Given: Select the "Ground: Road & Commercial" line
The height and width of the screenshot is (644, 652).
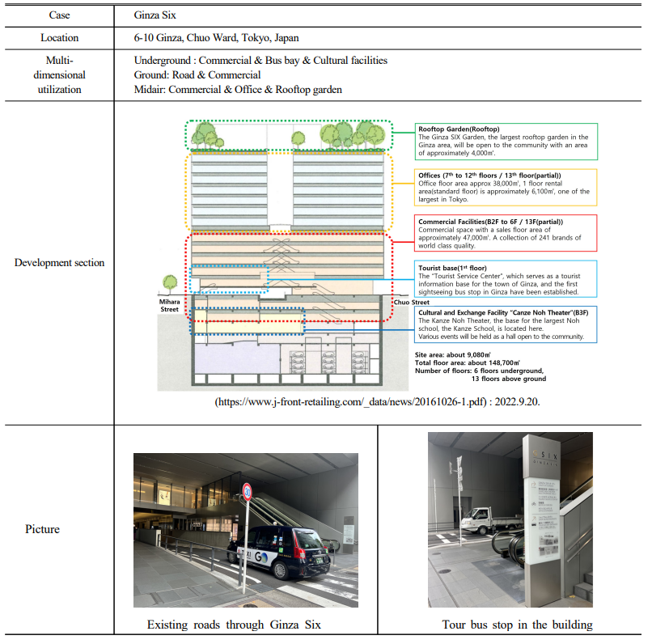Looking at the screenshot, I should tap(197, 74).
